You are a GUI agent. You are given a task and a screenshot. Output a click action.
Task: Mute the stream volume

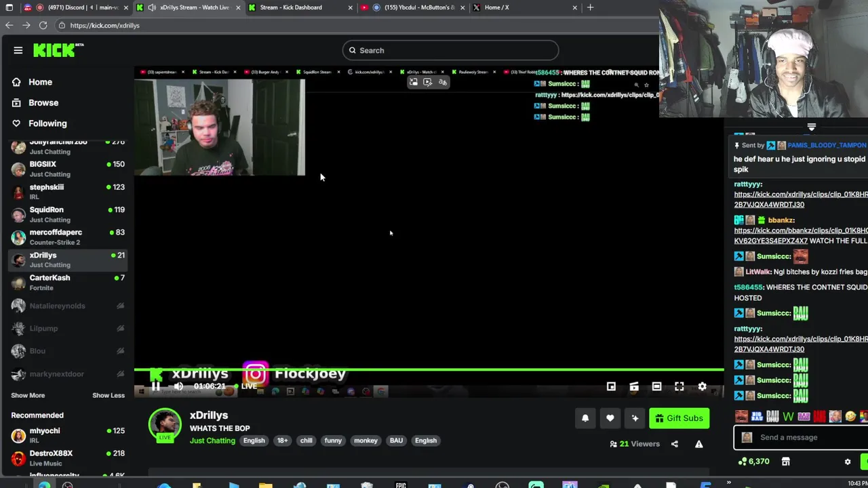coord(178,386)
